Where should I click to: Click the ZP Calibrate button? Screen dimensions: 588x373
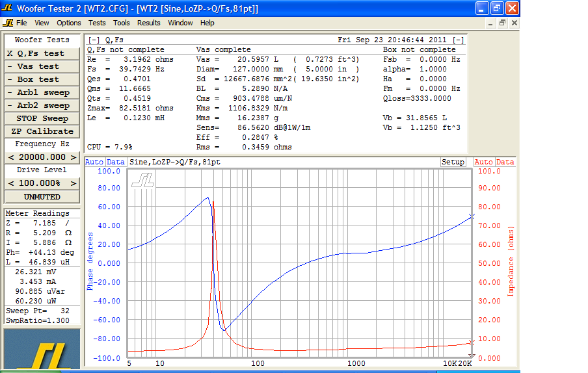42,131
